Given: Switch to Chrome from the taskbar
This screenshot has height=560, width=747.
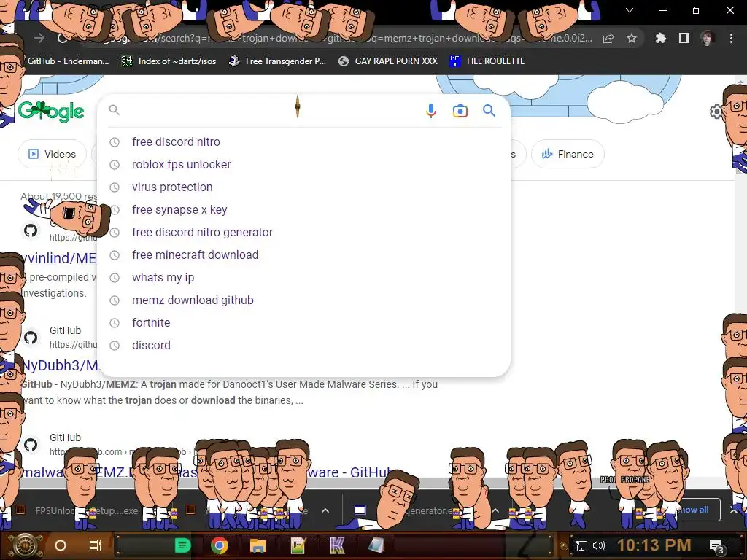Looking at the screenshot, I should pos(220,545).
